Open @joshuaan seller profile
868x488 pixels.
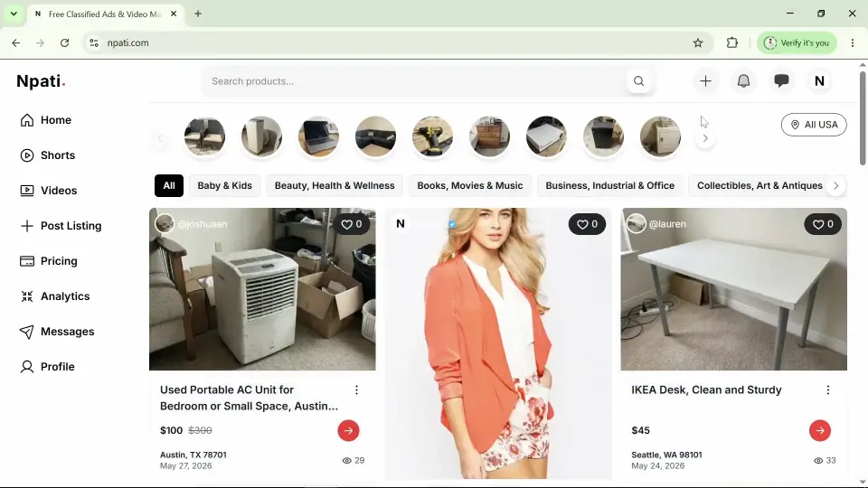[202, 224]
